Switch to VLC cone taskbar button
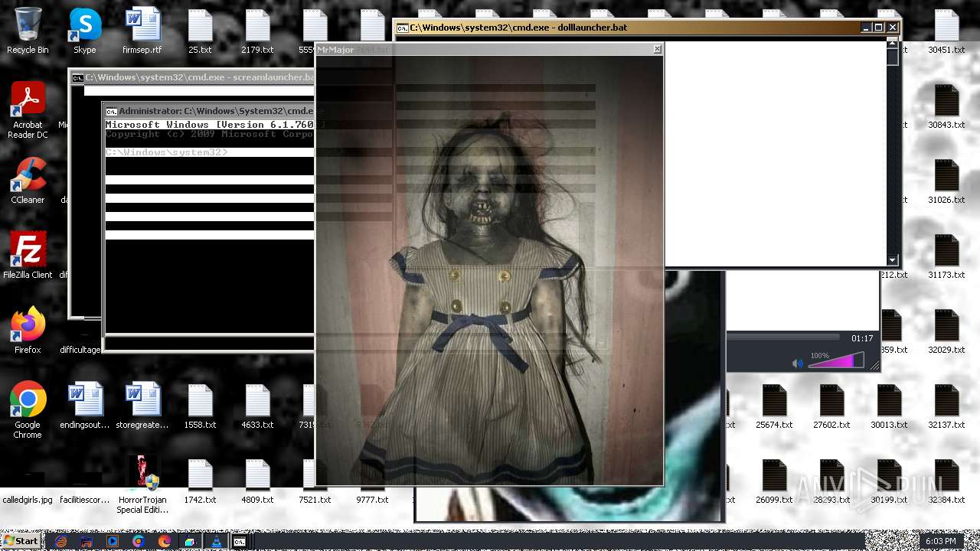 click(x=216, y=541)
